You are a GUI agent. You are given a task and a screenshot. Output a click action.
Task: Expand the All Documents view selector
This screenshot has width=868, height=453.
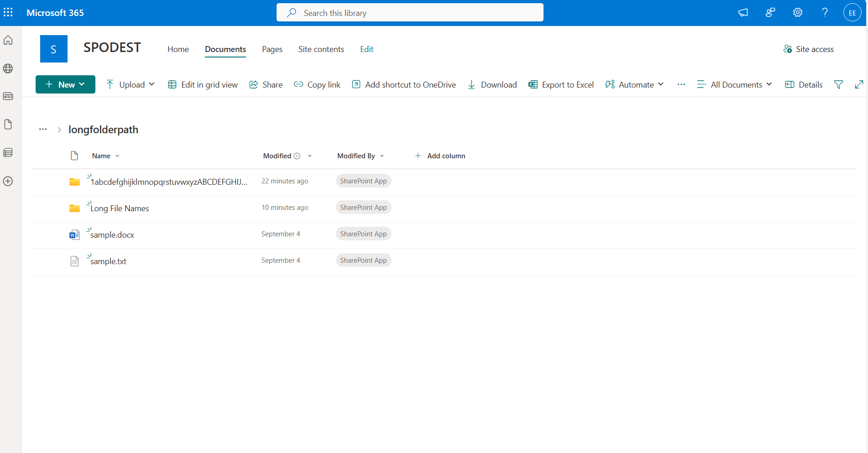(735, 85)
